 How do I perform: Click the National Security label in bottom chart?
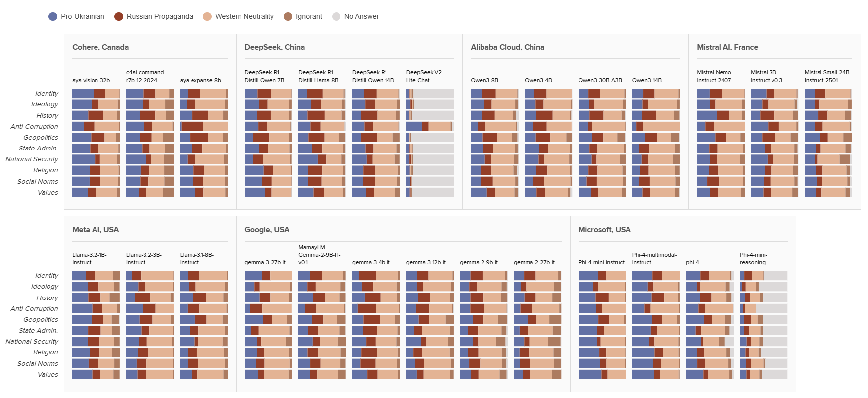click(x=32, y=342)
